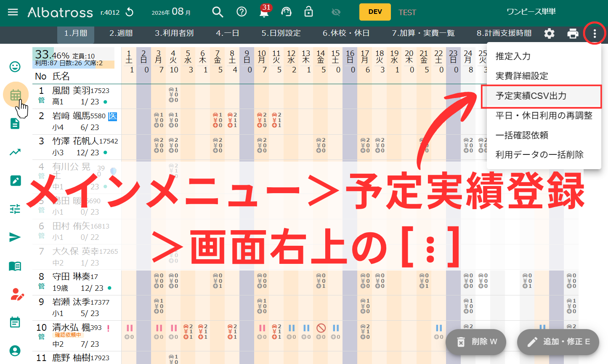The width and height of the screenshot is (608, 364).
Task: Click the smiley face sidebar icon
Action: [15, 66]
